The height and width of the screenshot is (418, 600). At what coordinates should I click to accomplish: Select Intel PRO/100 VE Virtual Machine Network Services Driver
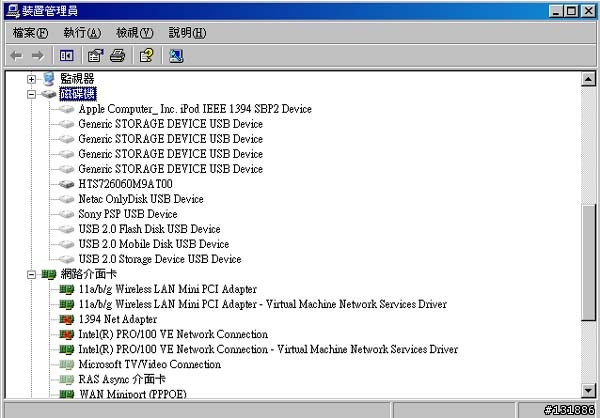pyautogui.click(x=268, y=349)
